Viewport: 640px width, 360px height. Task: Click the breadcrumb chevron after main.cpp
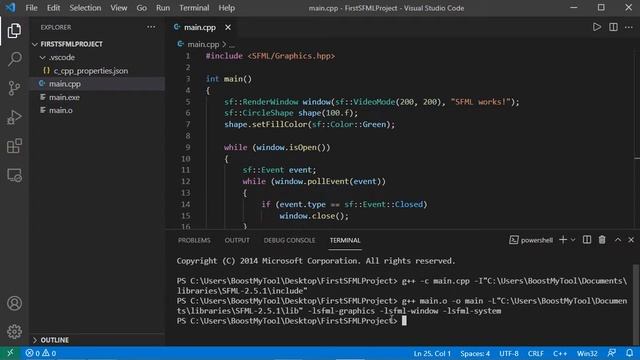[224, 44]
